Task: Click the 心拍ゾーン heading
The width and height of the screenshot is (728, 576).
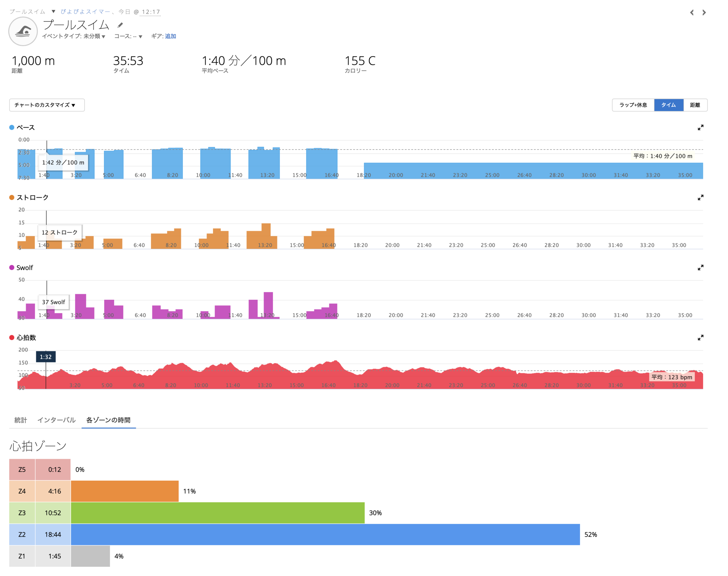Action: 38,446
